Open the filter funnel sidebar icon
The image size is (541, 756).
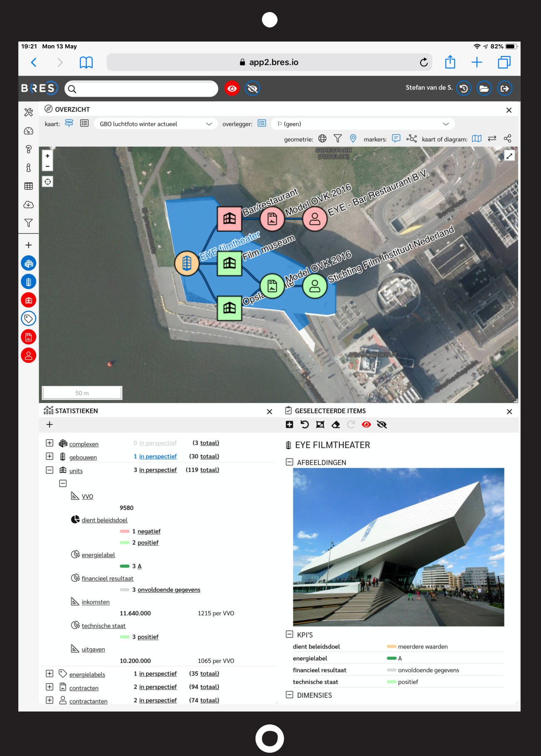tap(29, 223)
